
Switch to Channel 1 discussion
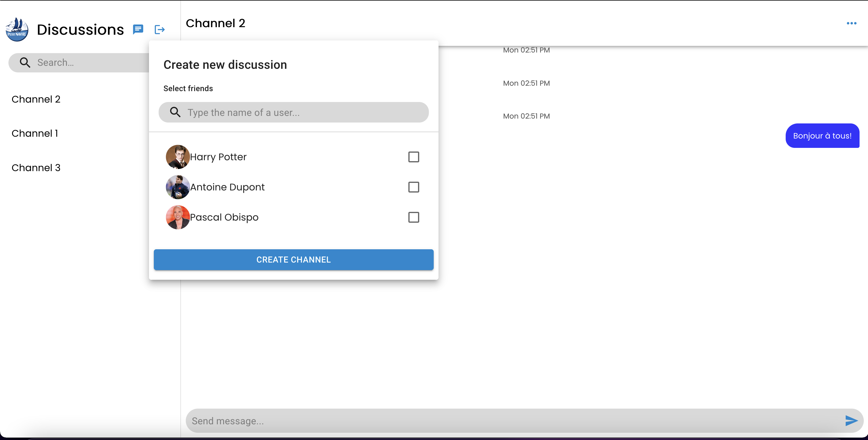(35, 133)
